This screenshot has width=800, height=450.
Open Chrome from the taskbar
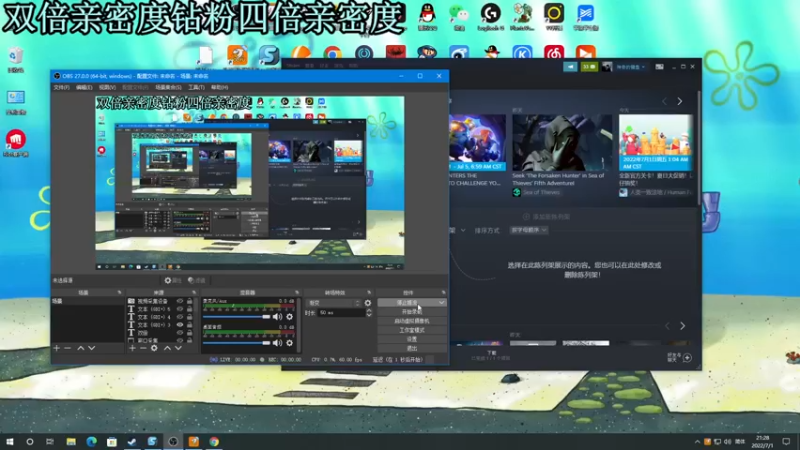click(x=214, y=441)
